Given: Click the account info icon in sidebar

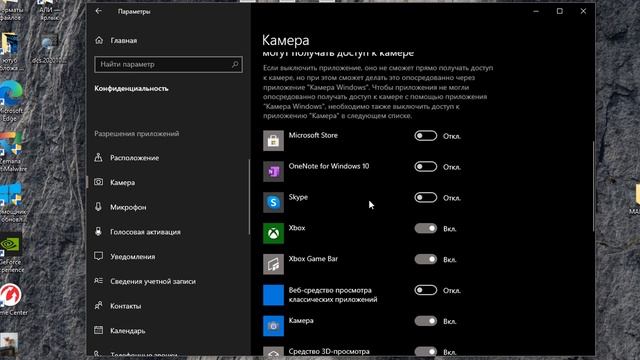Looking at the screenshot, I should (x=98, y=281).
